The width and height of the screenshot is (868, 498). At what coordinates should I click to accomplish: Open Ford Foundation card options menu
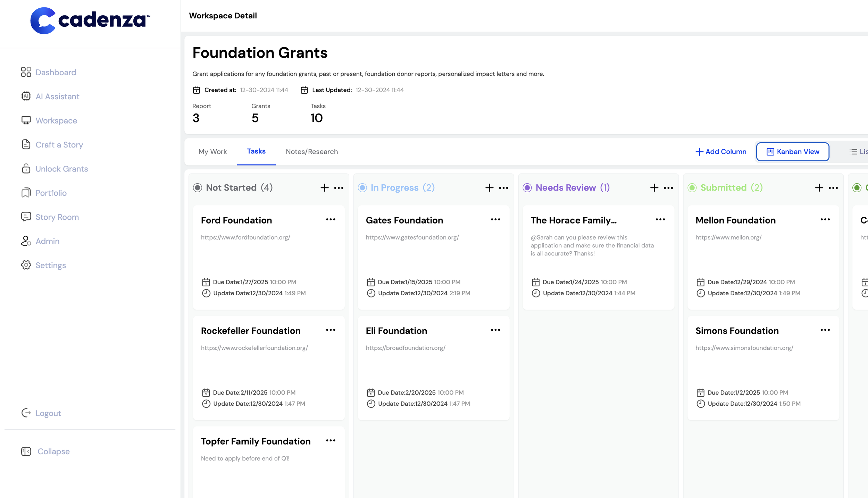coord(331,219)
